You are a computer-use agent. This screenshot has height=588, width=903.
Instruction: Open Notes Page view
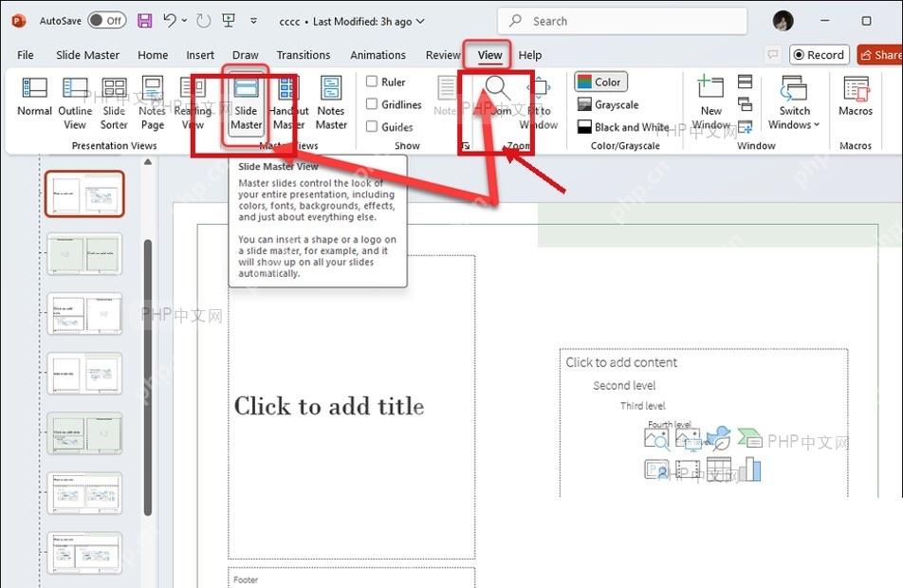coord(152,103)
